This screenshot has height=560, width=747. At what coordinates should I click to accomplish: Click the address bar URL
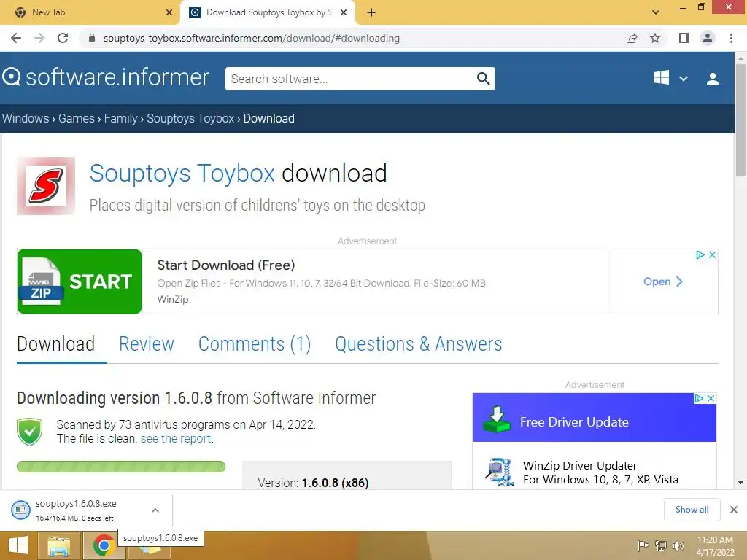[252, 38]
